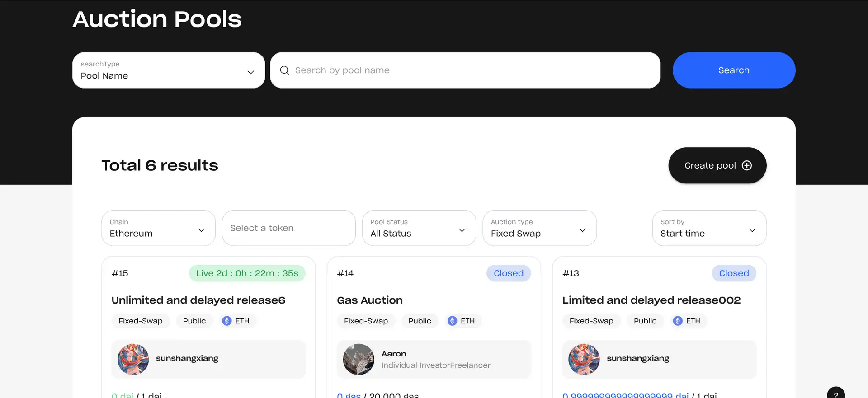Viewport: 868px width, 398px height.
Task: Open the Gas Auction pool title
Action: pyautogui.click(x=370, y=300)
